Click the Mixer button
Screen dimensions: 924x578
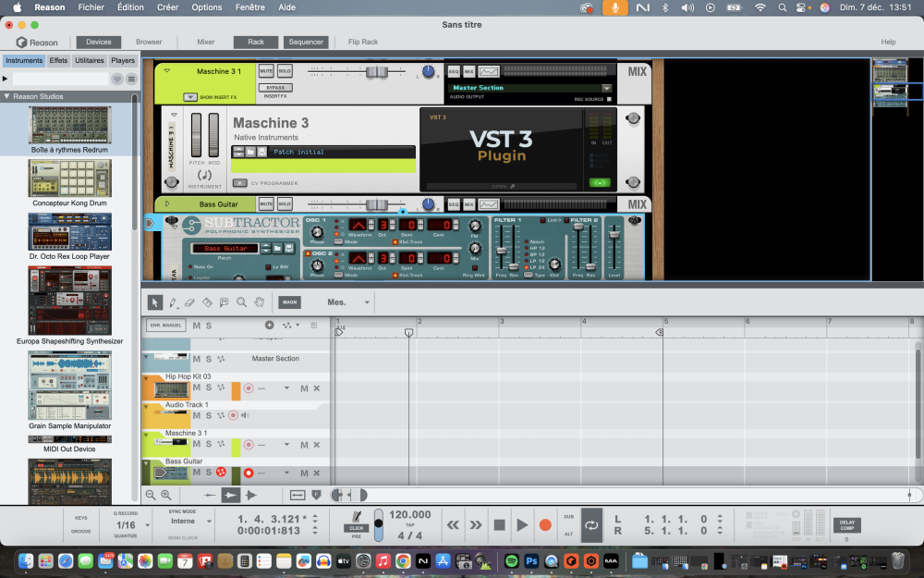[x=206, y=42]
